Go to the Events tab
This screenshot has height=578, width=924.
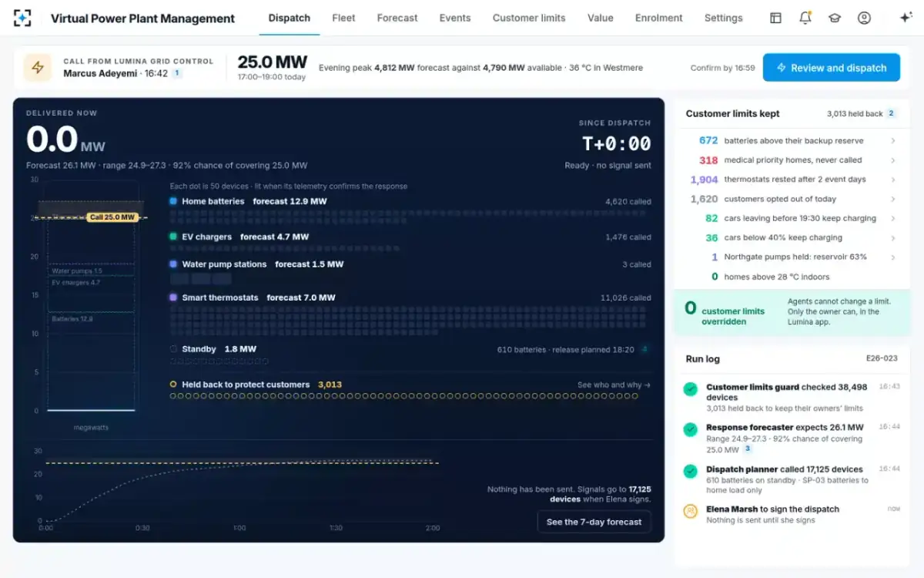(x=455, y=18)
